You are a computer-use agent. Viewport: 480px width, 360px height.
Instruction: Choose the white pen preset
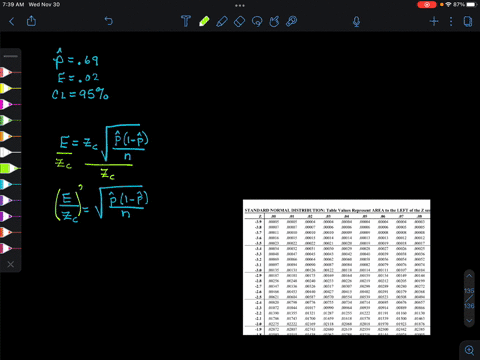click(10, 152)
